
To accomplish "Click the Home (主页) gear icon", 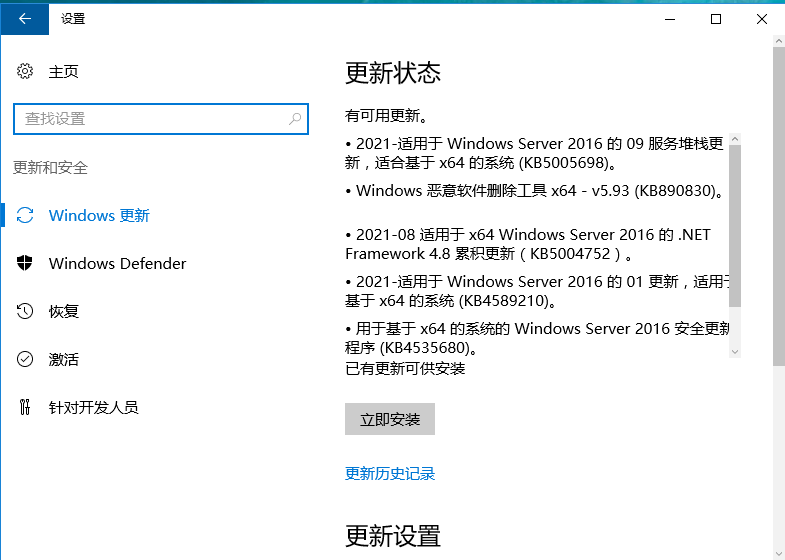I will [x=25, y=72].
